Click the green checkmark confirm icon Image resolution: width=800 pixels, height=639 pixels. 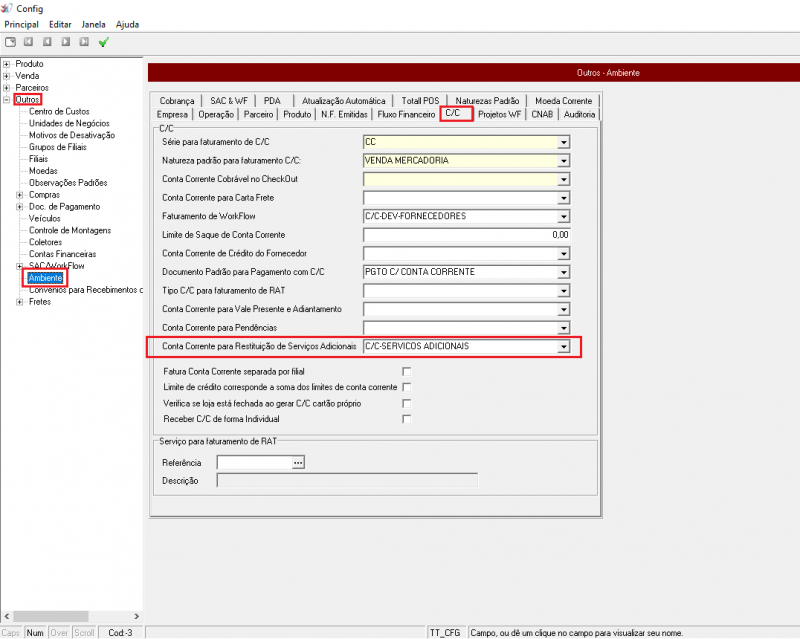pos(103,42)
